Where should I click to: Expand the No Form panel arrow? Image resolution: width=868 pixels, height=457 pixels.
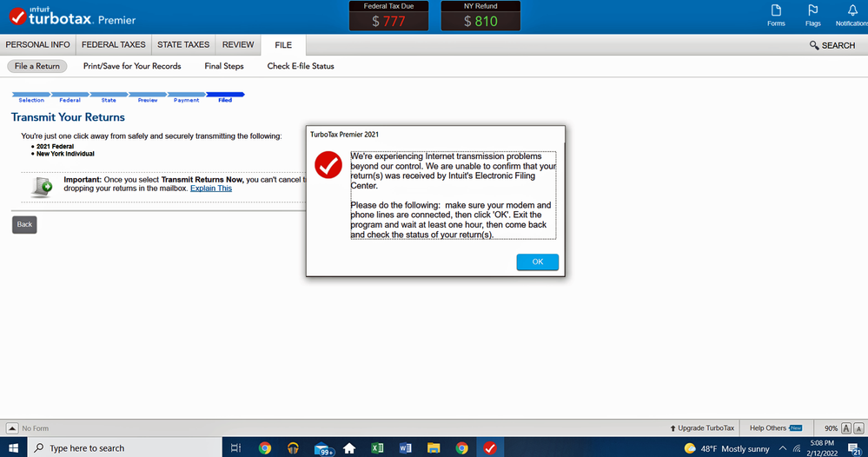pyautogui.click(x=11, y=428)
